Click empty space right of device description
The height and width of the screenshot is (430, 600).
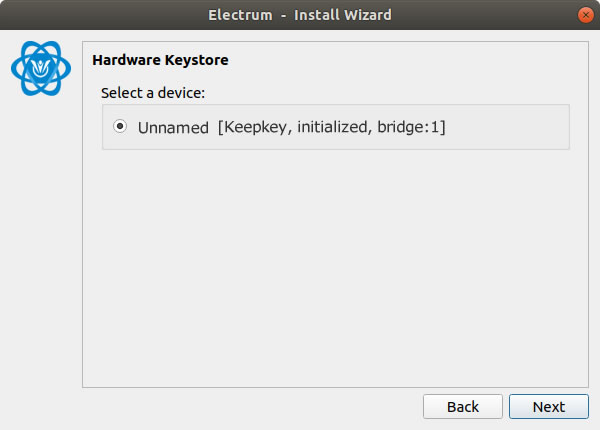coord(507,127)
